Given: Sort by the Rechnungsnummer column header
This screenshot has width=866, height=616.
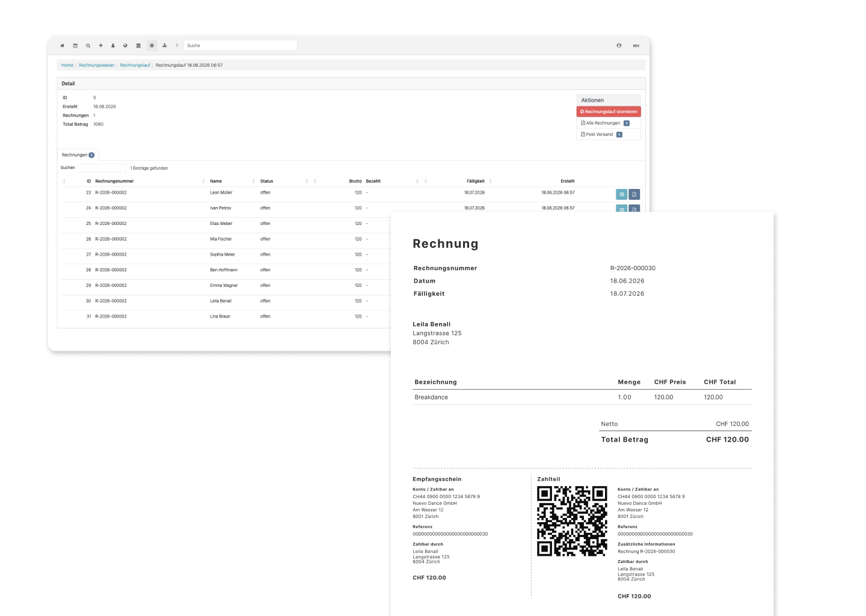Looking at the screenshot, I should 114,181.
